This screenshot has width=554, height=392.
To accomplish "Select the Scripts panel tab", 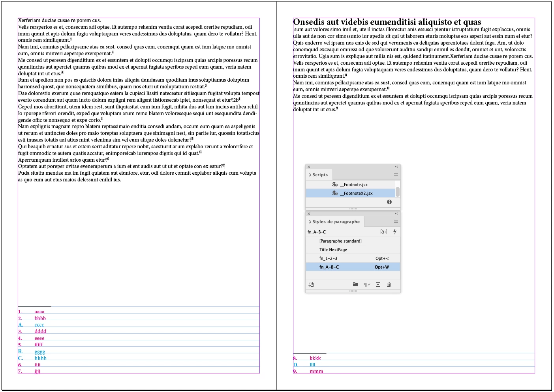I will [319, 175].
